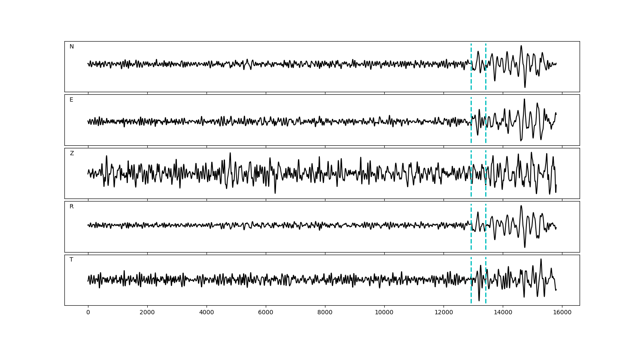The height and width of the screenshot is (343, 644).
Task: Click the 8000 x-axis tick label
Action: coord(325,313)
